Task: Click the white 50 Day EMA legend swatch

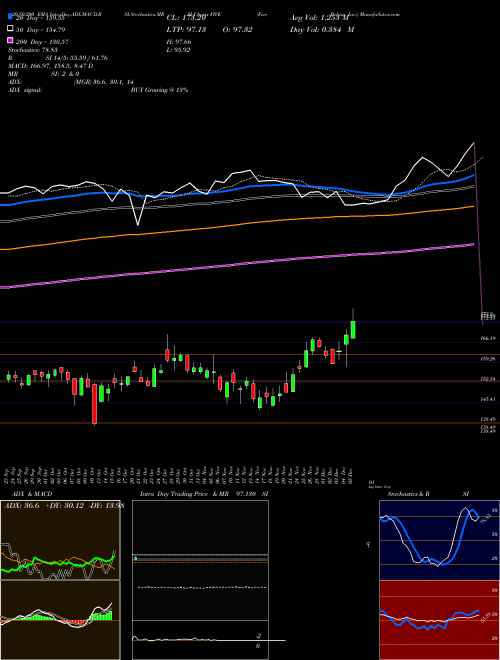Action: [x=11, y=29]
